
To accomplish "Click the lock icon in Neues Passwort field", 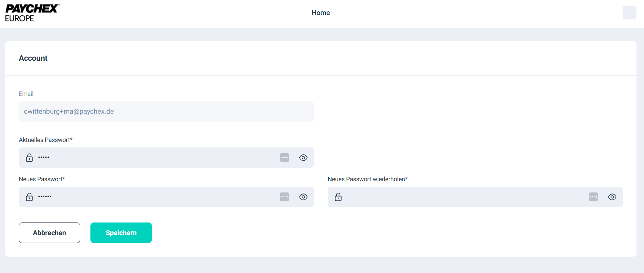I will coord(29,197).
